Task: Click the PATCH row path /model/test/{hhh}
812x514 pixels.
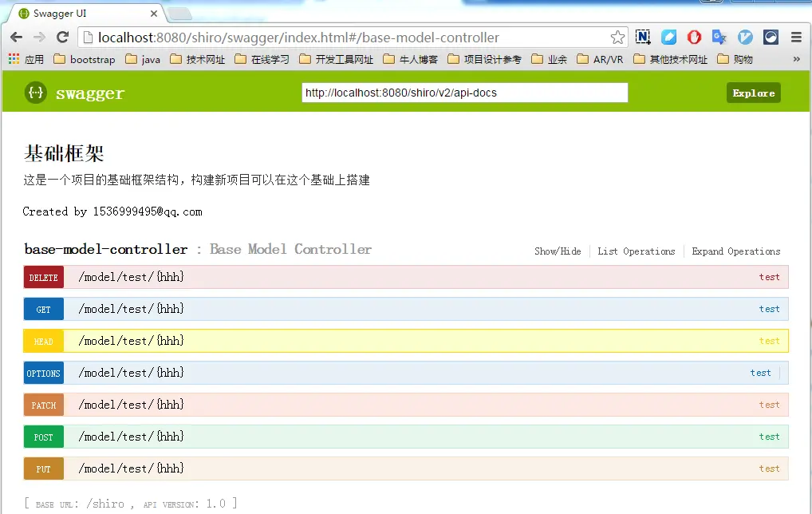Action: tap(131, 405)
